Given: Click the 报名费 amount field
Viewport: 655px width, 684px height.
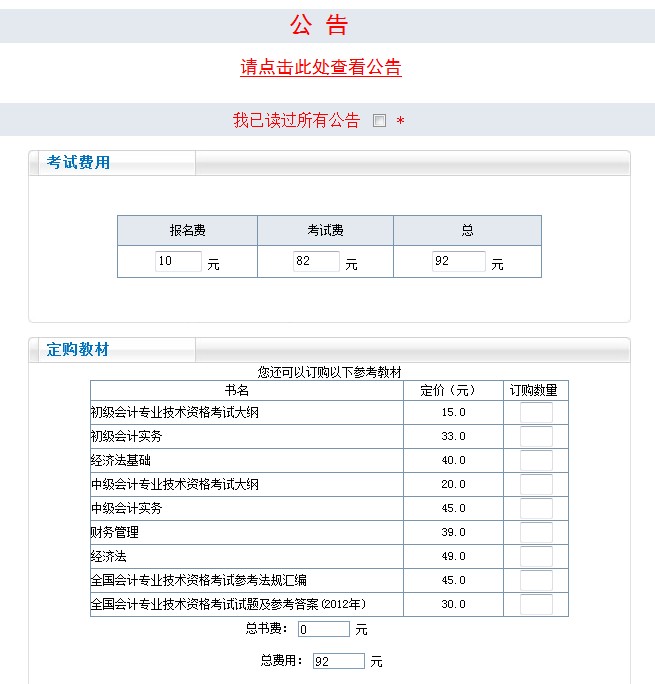Looking at the screenshot, I should [178, 262].
